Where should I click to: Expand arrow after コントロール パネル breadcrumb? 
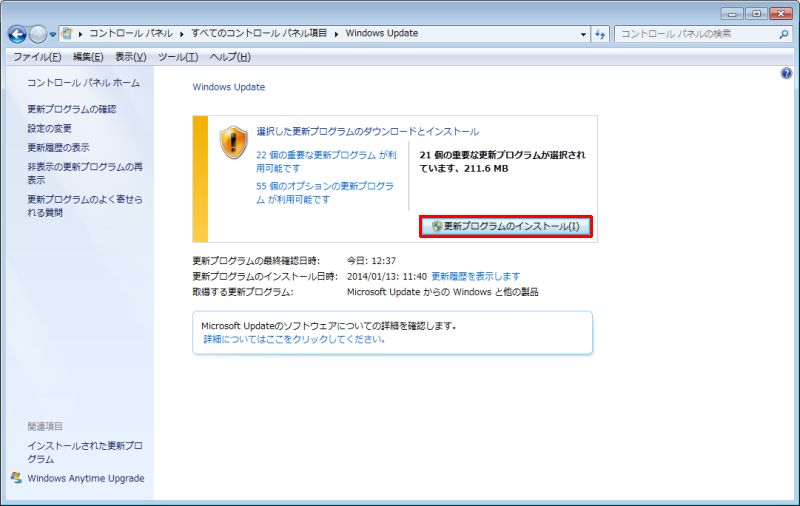pos(182,34)
